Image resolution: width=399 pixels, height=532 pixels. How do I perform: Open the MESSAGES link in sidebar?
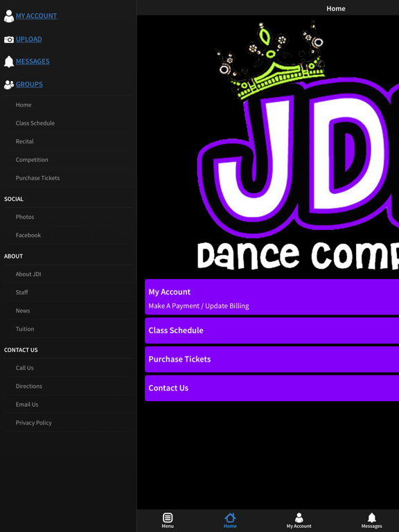33,62
